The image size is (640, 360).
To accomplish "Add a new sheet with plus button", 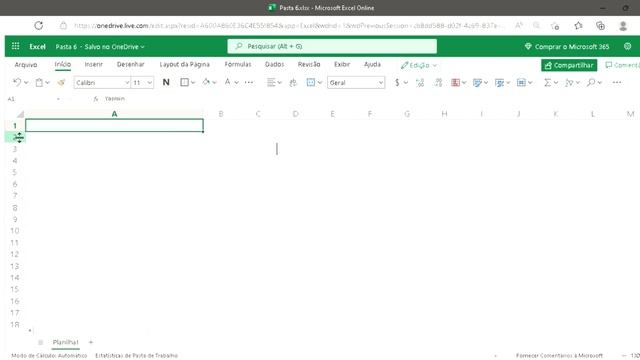I will coord(91,342).
